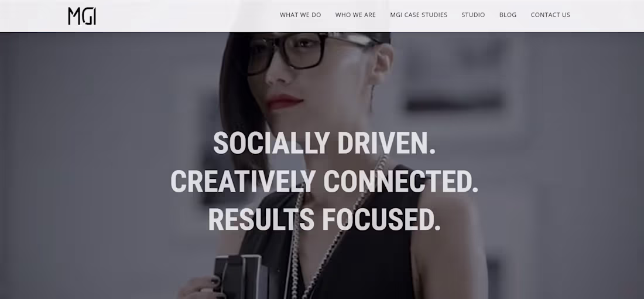Image resolution: width=644 pixels, height=299 pixels.
Task: Click the MGI logo in the header
Action: tap(82, 16)
